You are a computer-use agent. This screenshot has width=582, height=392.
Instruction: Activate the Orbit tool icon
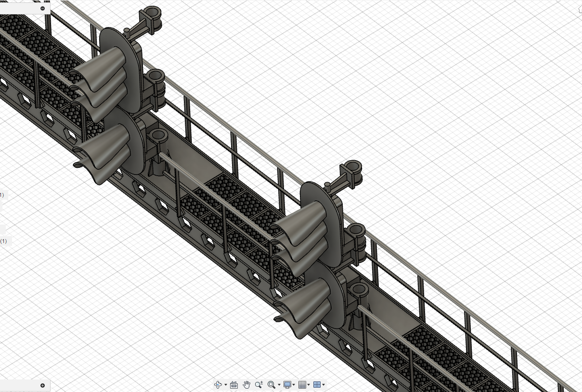(218, 385)
